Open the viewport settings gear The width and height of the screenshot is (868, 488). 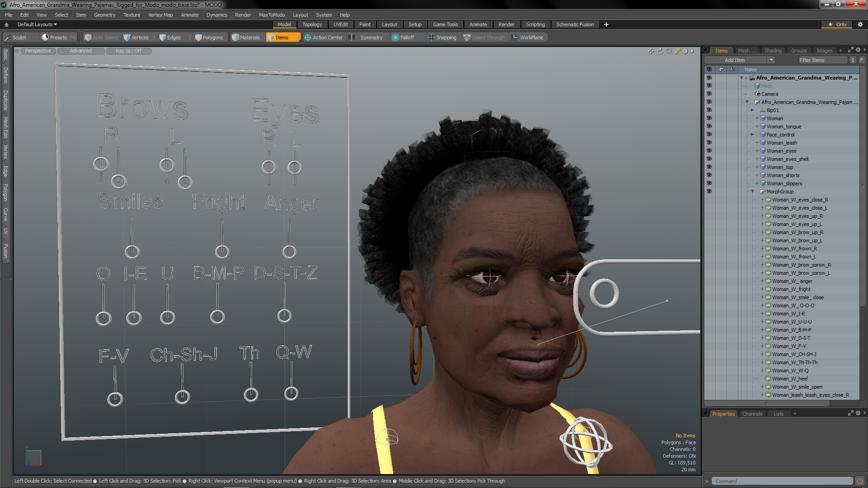(685, 51)
